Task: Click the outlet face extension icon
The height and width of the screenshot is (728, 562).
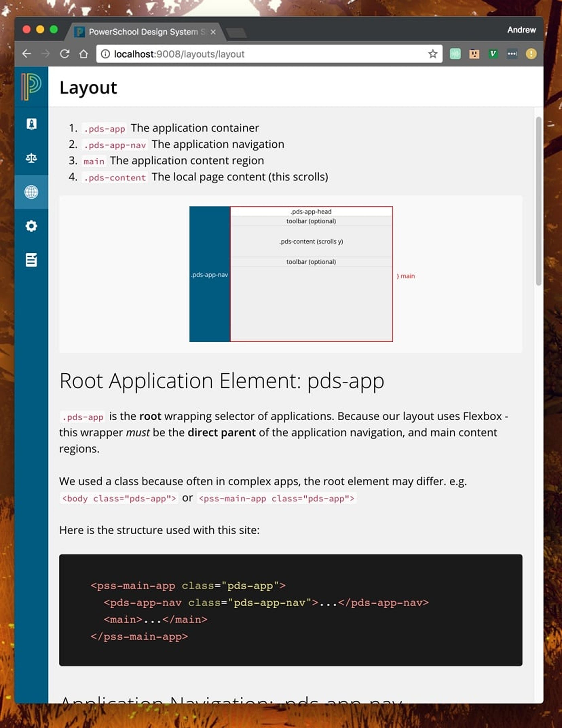Action: 474,54
